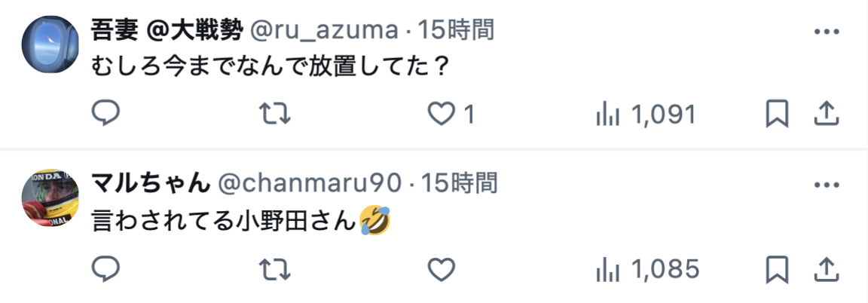Bookmark the ru_azuma tweet

pyautogui.click(x=778, y=115)
